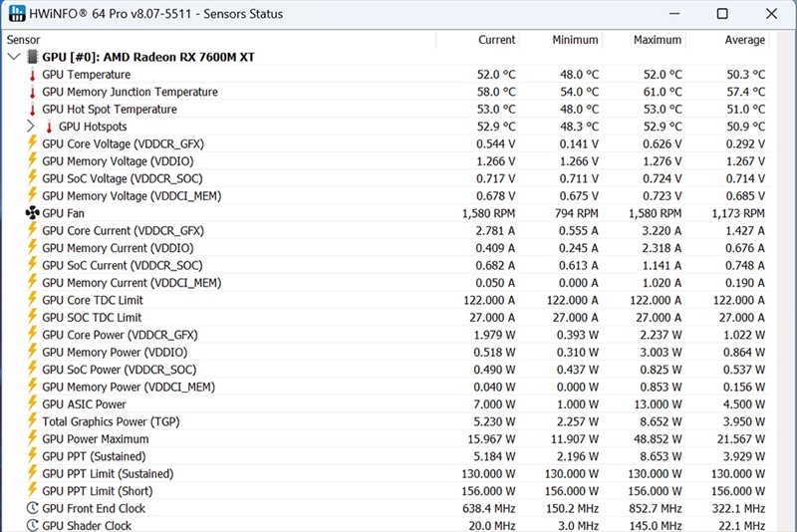This screenshot has width=797, height=532.
Task: Expand the GPU Hotspots sub-group
Action: (31, 126)
